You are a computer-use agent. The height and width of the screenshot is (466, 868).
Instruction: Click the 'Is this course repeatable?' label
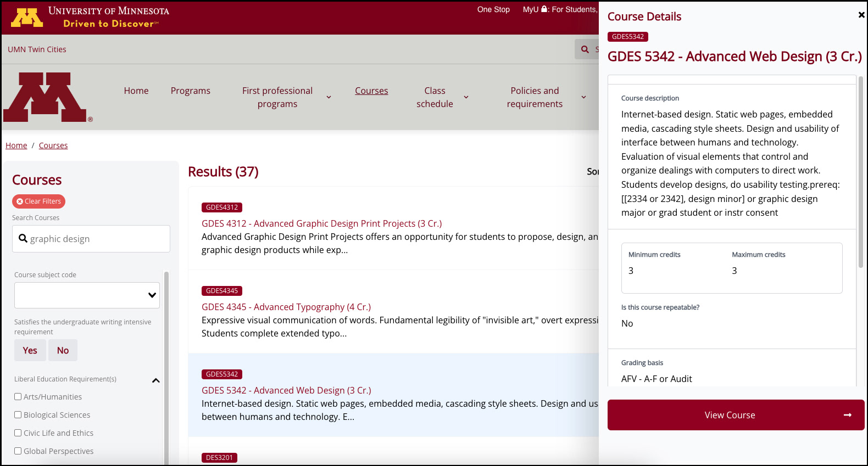[660, 307]
